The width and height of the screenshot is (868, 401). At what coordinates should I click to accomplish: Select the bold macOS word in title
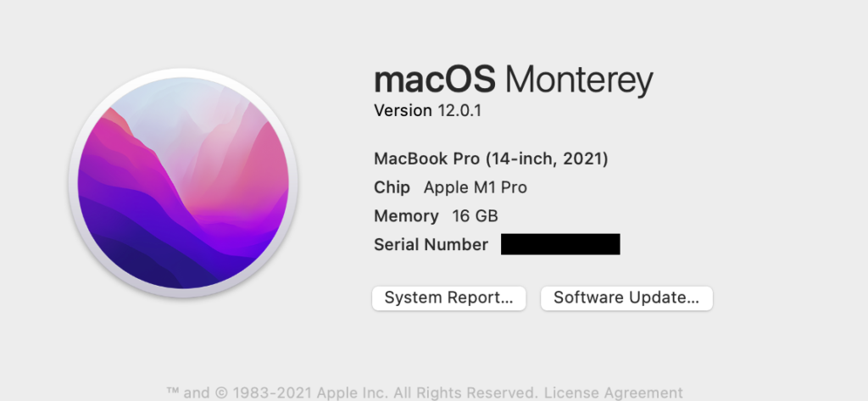435,81
